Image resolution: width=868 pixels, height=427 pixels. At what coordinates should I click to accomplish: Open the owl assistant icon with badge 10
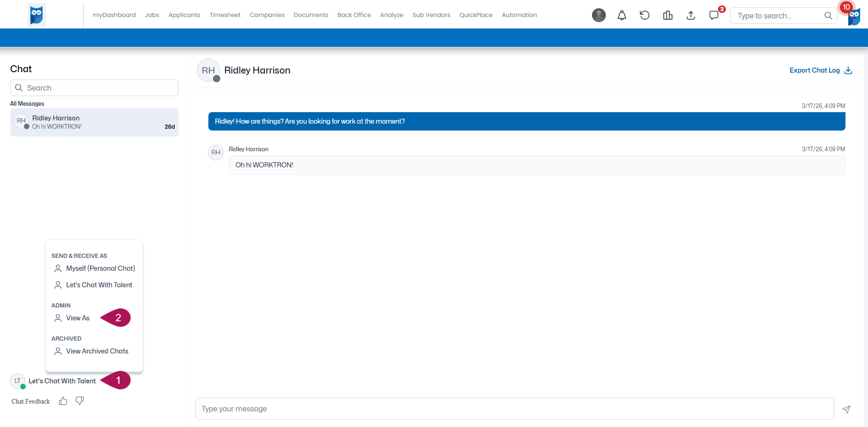(x=854, y=17)
